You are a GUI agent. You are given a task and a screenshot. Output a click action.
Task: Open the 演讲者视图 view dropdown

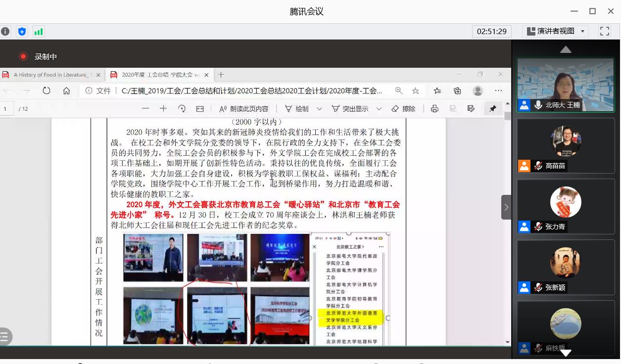click(555, 31)
